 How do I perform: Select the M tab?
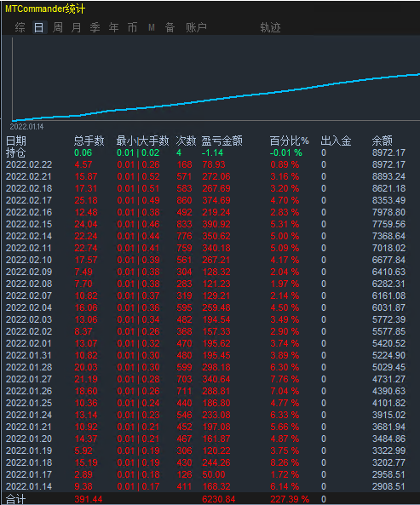[152, 27]
